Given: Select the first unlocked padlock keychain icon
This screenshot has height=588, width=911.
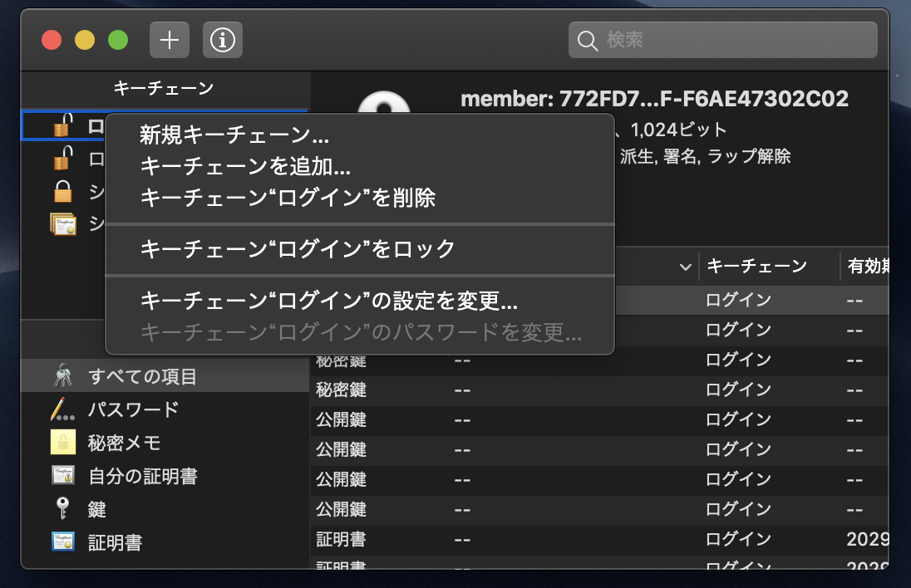Looking at the screenshot, I should click(62, 125).
